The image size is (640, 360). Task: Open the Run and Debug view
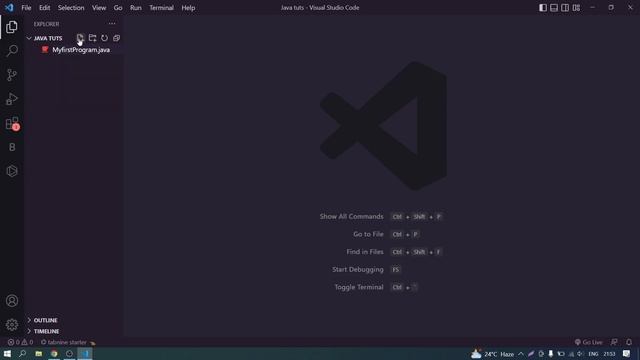pyautogui.click(x=12, y=99)
